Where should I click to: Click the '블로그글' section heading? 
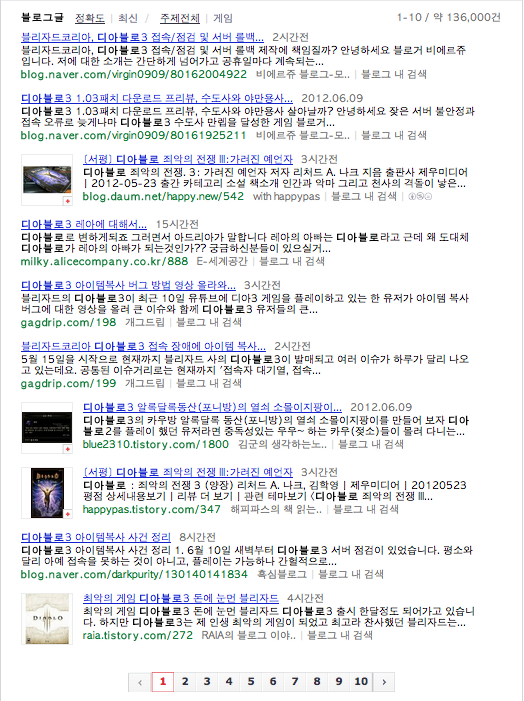coord(42,18)
